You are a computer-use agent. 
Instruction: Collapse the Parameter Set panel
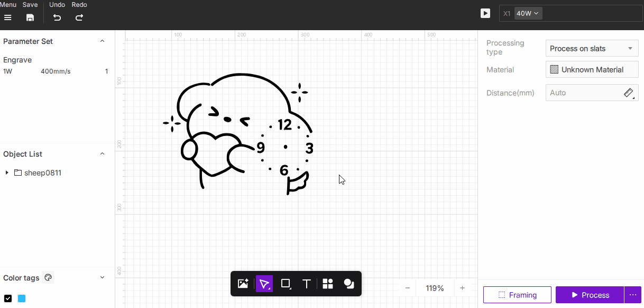point(103,41)
